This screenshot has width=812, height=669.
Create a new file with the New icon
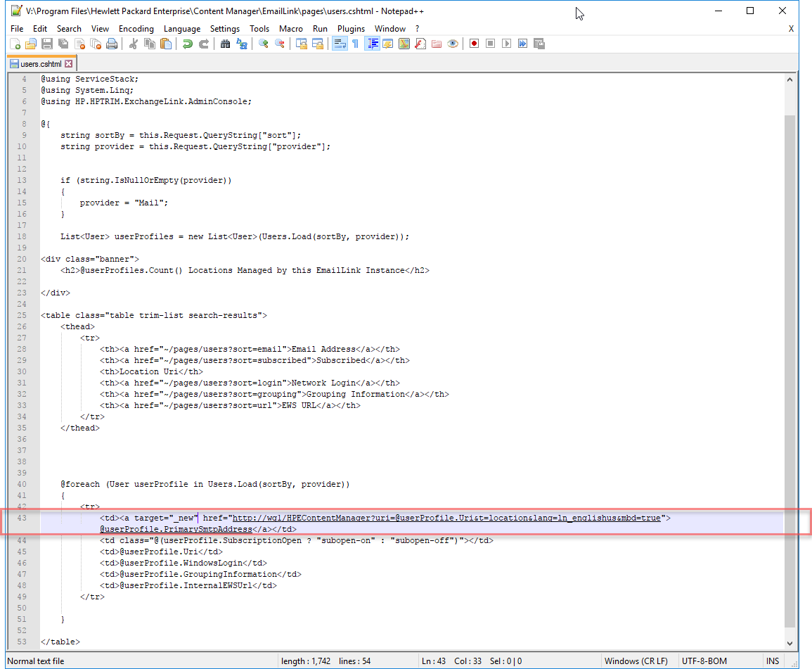point(15,44)
